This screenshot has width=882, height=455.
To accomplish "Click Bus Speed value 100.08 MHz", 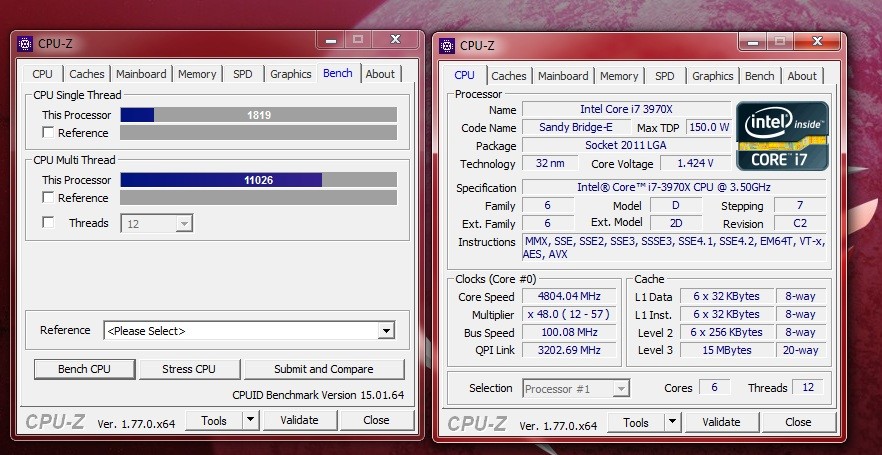I will (569, 332).
